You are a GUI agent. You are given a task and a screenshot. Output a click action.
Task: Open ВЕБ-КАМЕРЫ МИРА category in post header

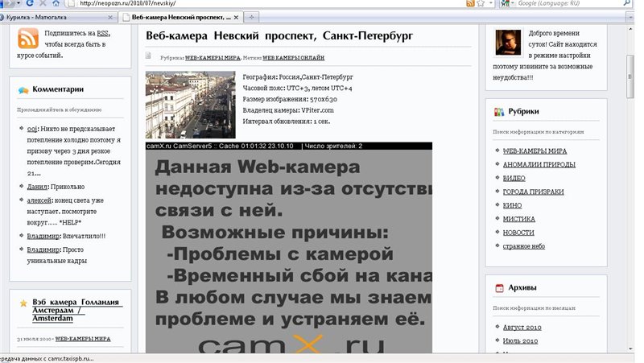point(213,58)
